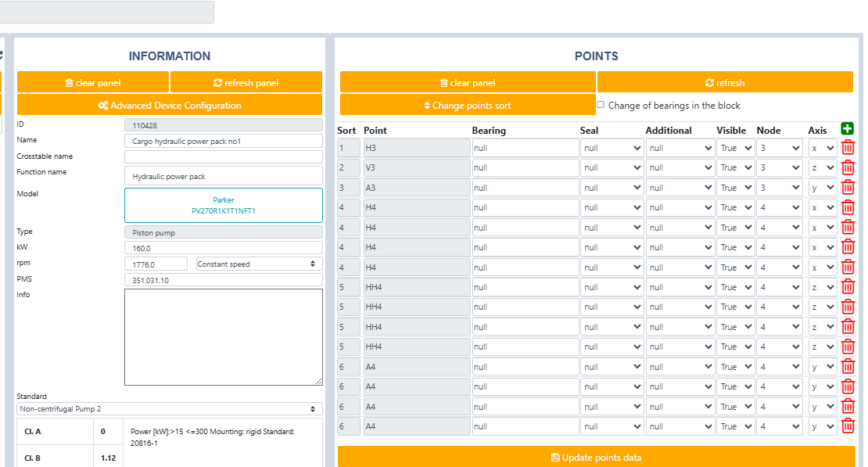868x467 pixels.
Task: Click the trash icon on the last A4 row
Action: [848, 426]
